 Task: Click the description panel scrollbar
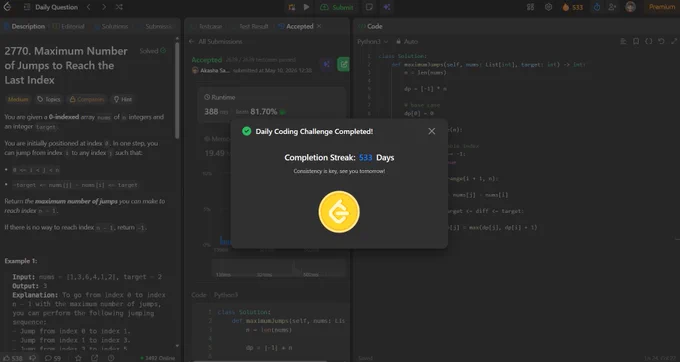click(177, 91)
